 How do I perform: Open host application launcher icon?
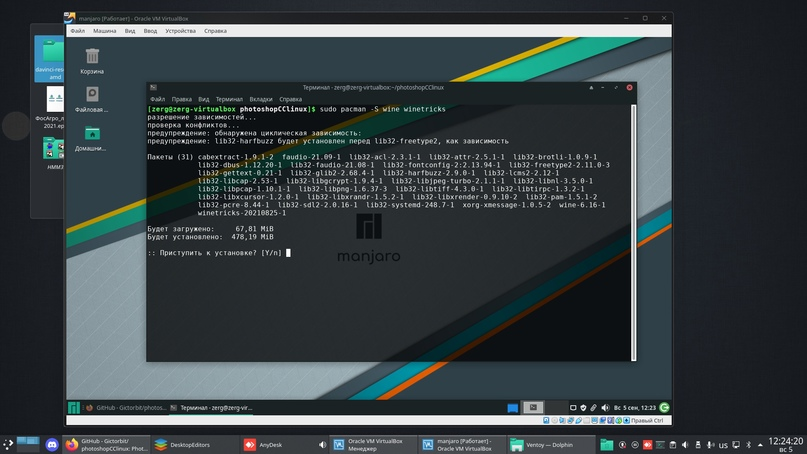[8, 444]
